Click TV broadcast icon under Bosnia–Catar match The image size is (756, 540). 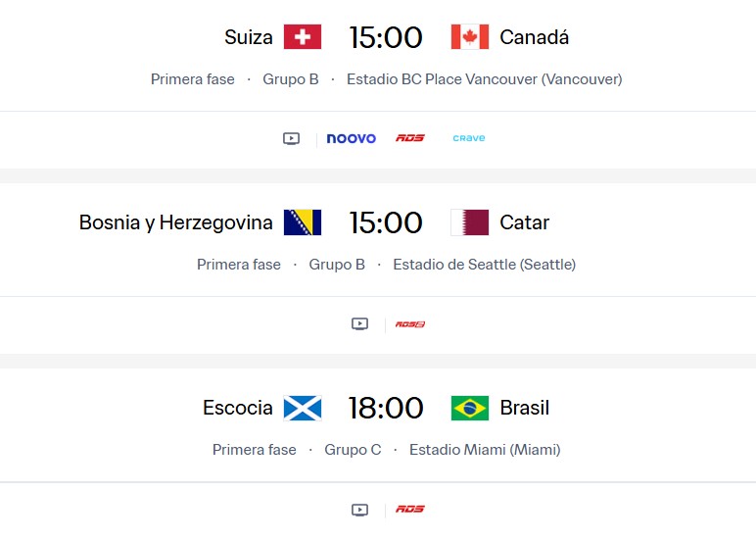[359, 323]
